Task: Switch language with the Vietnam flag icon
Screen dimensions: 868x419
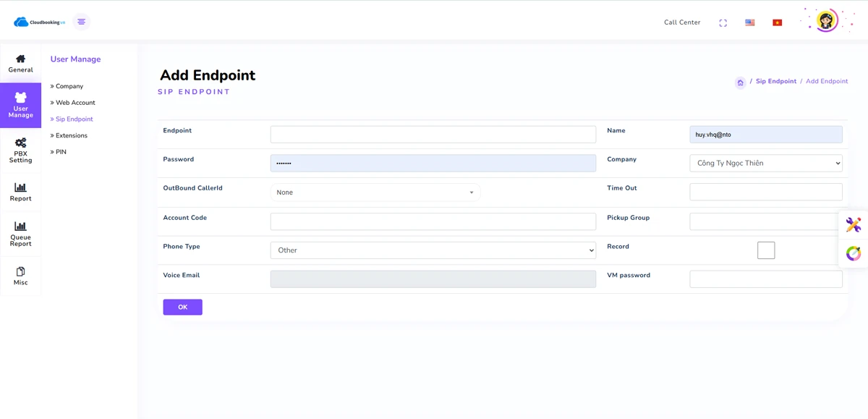Action: pos(777,22)
